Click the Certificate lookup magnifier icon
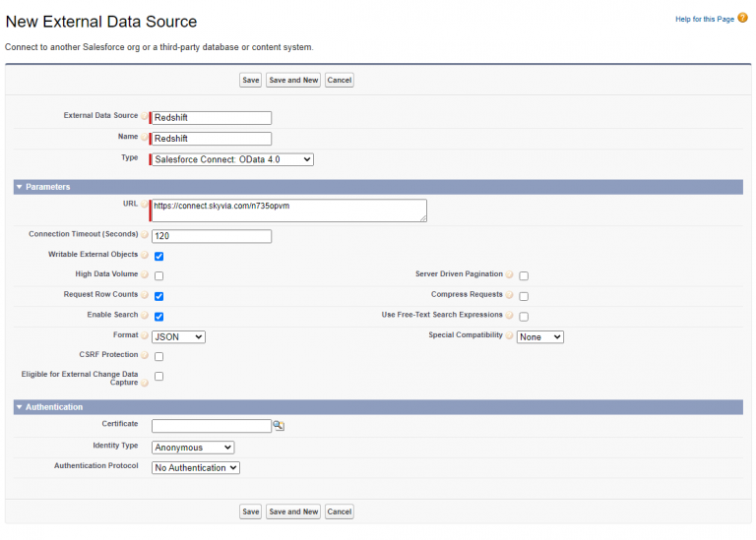This screenshot has width=756, height=540. (x=279, y=426)
